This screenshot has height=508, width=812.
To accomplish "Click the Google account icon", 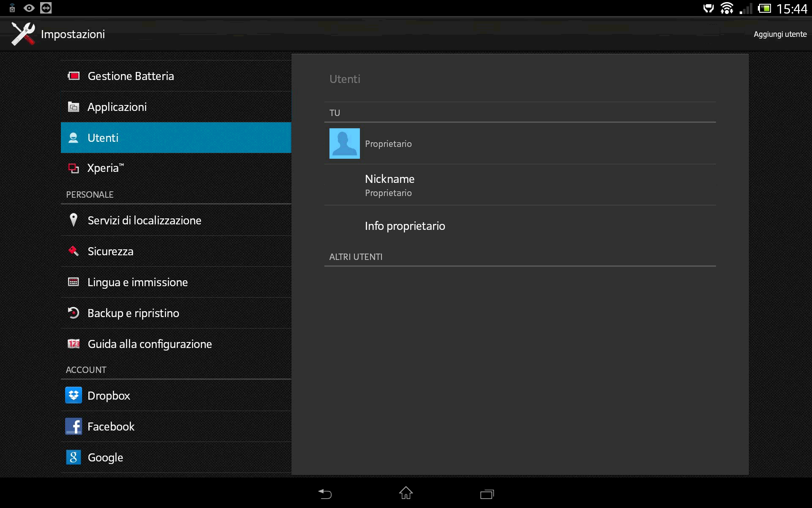I will (x=74, y=457).
